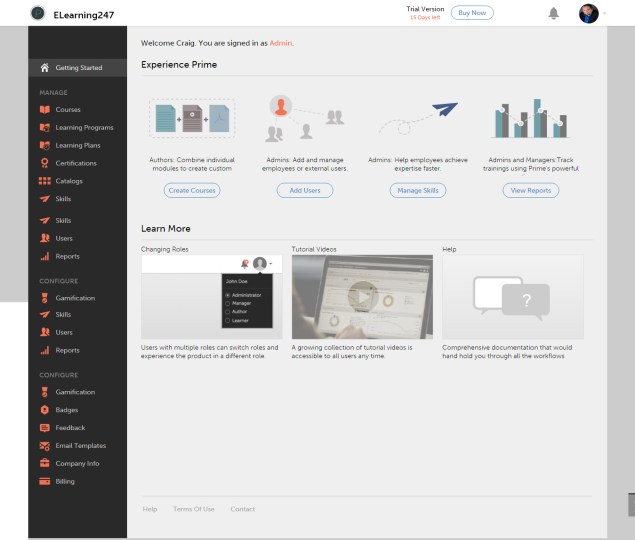Open the Catalogs grid icon
Viewport: 635px width, 540px height.
point(44,181)
